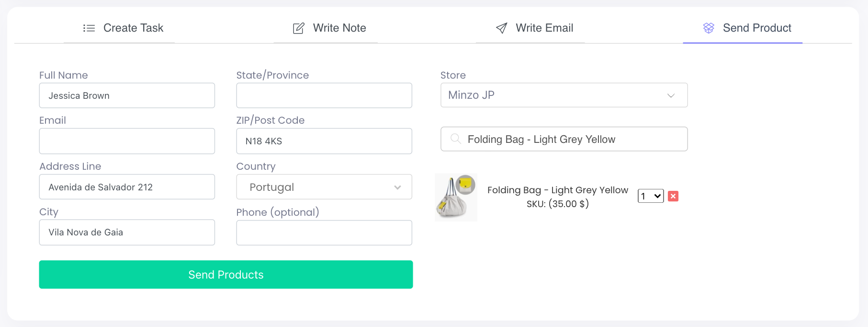Expand the Country dropdown set to Portugal
This screenshot has width=868, height=327.
[324, 187]
